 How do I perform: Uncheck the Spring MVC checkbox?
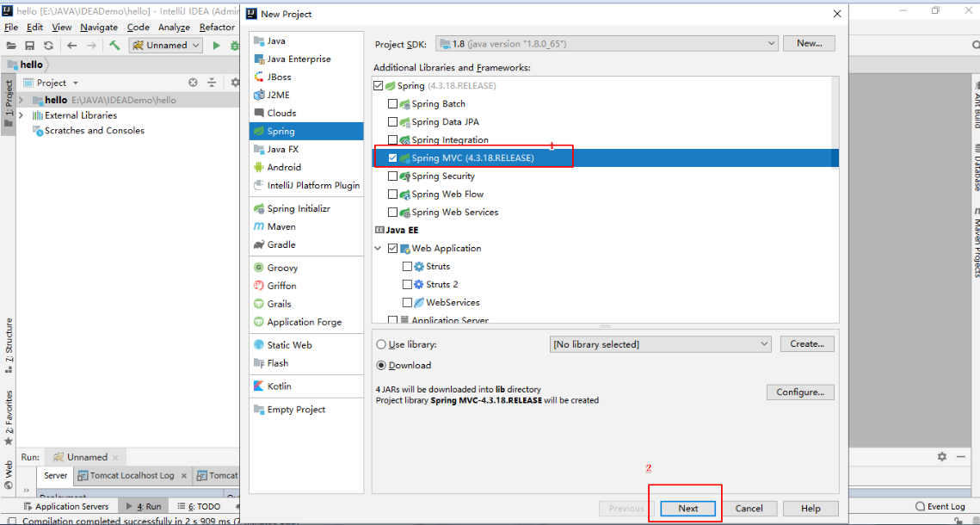click(392, 158)
